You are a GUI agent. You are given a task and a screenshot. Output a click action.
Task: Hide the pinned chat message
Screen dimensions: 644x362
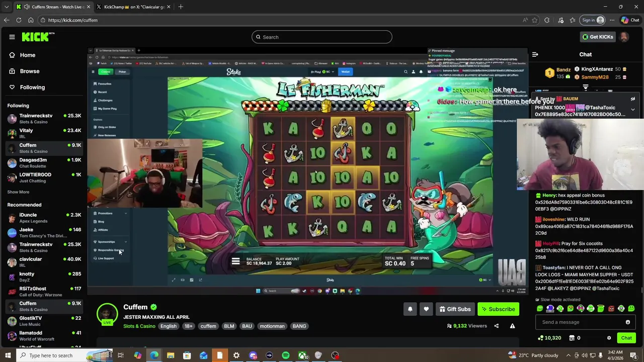click(x=633, y=99)
